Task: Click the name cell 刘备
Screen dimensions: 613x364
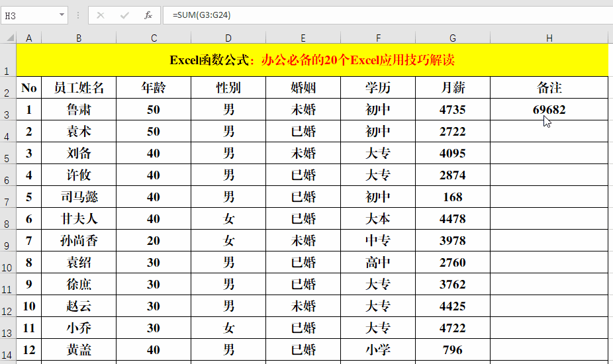Action: 79,154
